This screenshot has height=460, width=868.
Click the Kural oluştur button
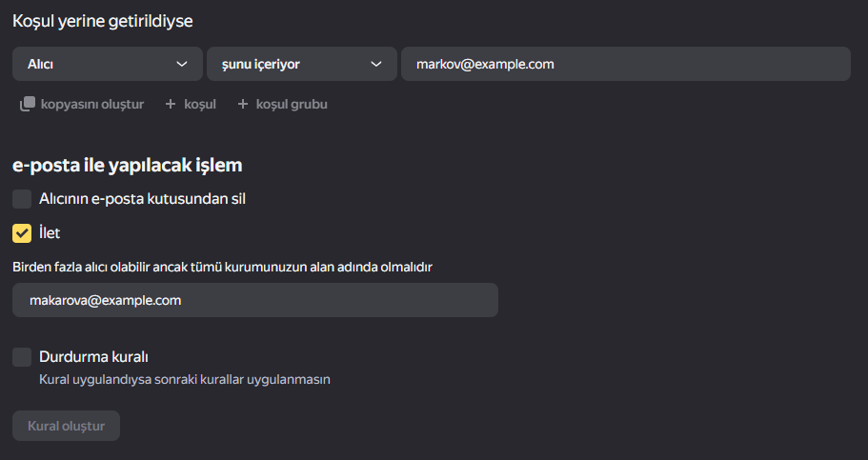(67, 426)
